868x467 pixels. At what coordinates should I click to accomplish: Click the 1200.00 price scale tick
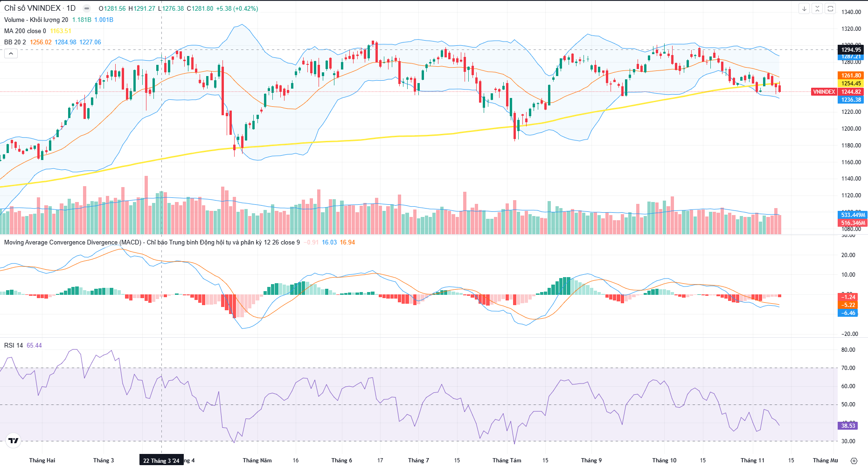(851, 129)
